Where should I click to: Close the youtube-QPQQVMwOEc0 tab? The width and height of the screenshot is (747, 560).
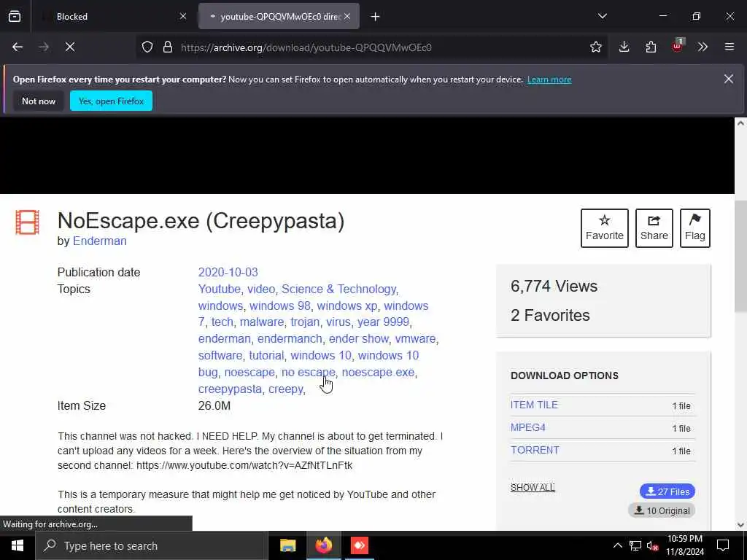point(347,16)
